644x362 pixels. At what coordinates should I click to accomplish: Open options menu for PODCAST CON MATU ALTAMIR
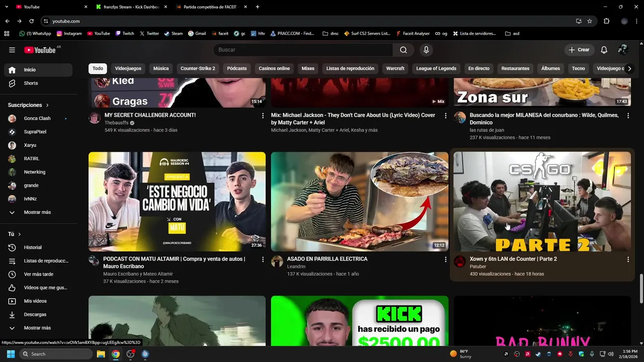coord(263,259)
